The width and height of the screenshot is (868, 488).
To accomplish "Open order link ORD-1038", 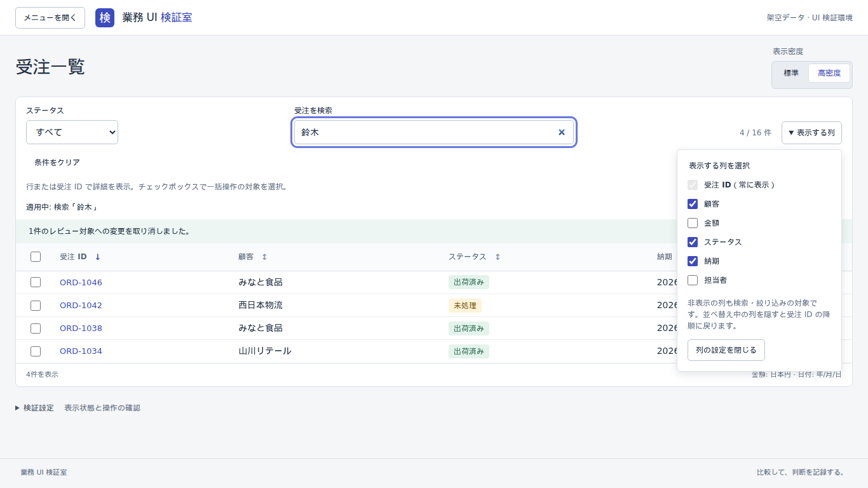I will coord(81,328).
